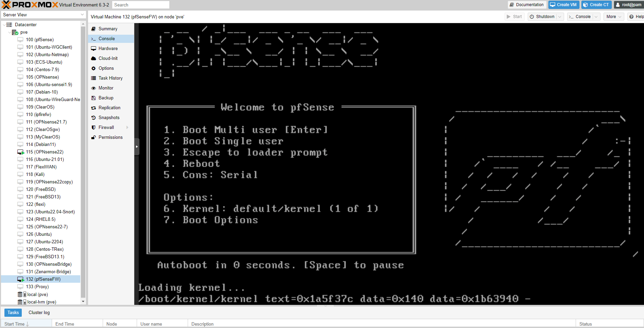Click the Proxmox logo
This screenshot has height=328, width=644.
30,5
